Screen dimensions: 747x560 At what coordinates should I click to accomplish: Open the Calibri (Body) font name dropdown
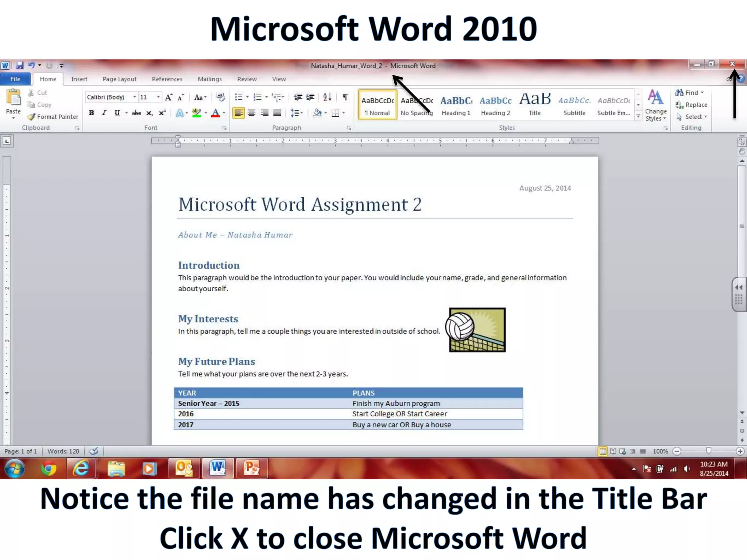135,97
